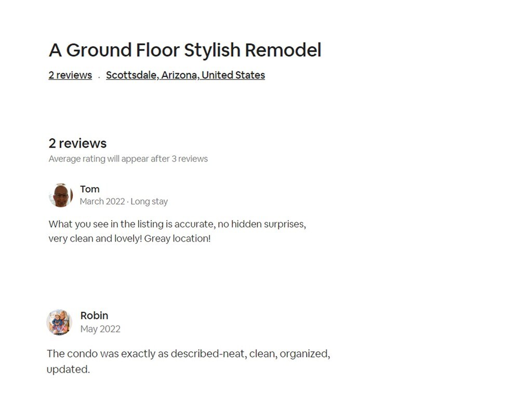
Task: Click the word "updated." in Robin's review
Action: pos(68,370)
